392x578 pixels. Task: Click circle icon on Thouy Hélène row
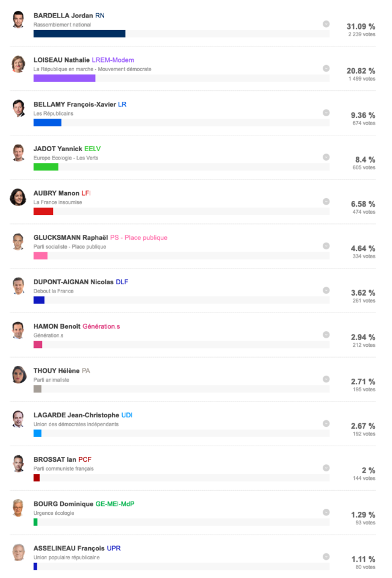326,379
